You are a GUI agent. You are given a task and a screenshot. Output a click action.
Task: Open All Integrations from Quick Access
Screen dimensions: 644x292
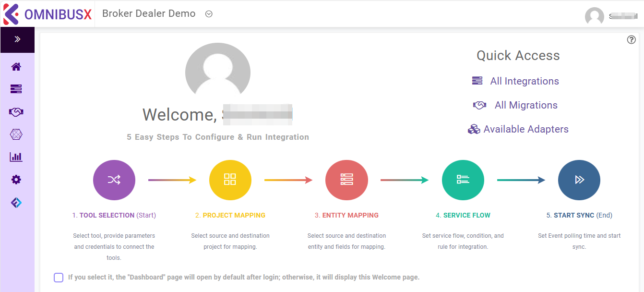tap(525, 81)
